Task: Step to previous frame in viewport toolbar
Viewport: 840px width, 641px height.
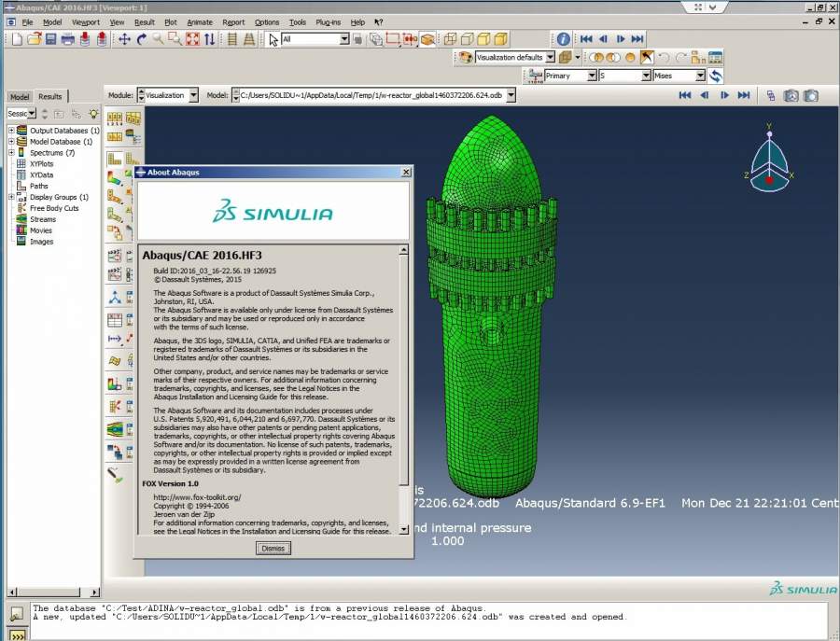Action: (x=705, y=95)
